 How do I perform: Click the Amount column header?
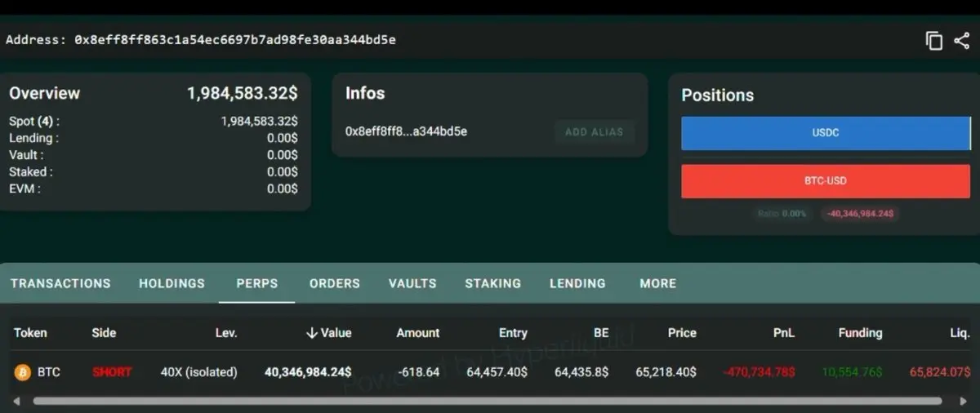click(418, 333)
